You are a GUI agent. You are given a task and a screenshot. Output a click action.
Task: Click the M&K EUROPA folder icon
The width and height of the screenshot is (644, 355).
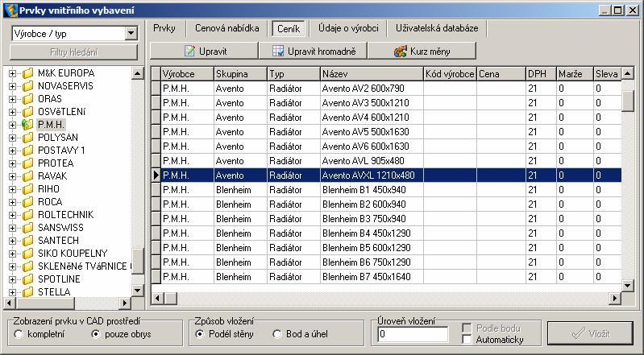(27, 73)
